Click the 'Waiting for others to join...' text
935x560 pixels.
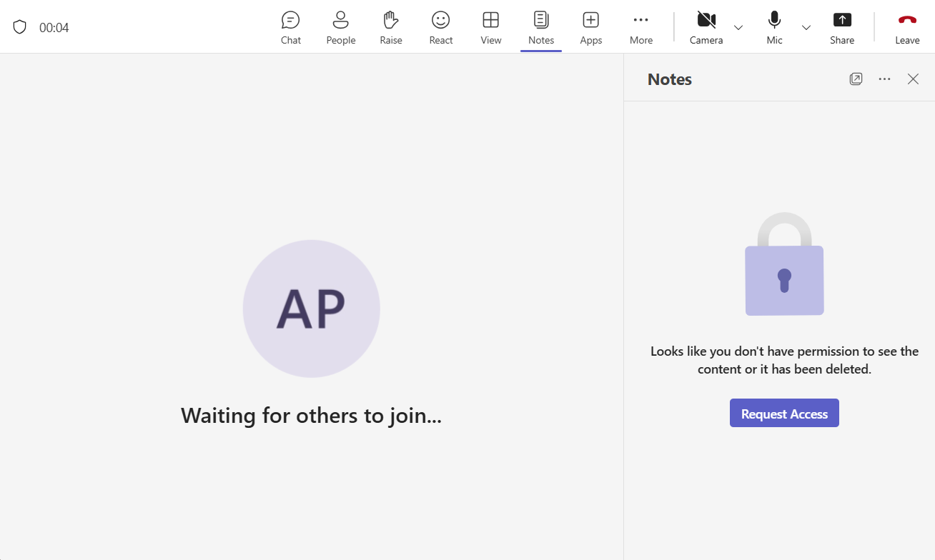pos(312,415)
